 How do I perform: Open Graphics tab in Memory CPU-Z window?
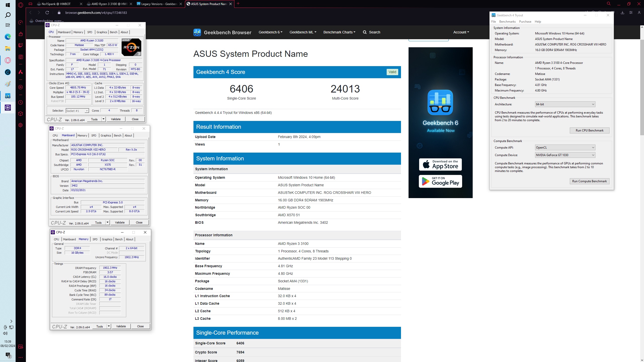coord(107,239)
